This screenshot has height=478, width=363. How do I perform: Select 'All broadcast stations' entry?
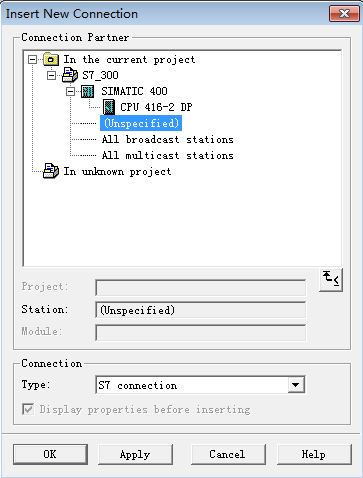pyautogui.click(x=168, y=139)
